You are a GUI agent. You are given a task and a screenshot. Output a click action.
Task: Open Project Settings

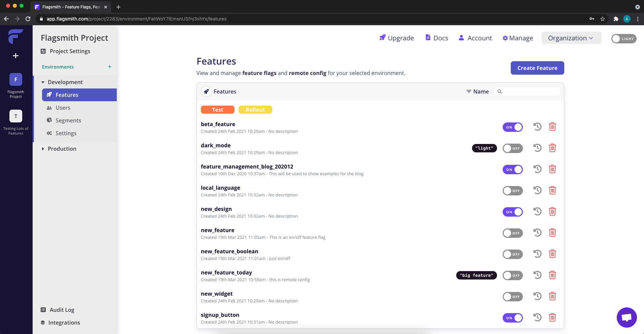pyautogui.click(x=66, y=51)
